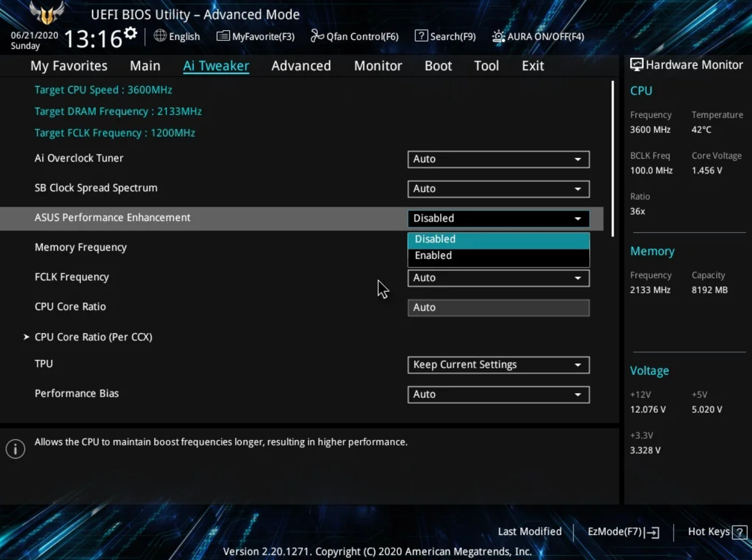Select the SB Clock Spread Spectrum label
The height and width of the screenshot is (560, 752).
click(96, 188)
